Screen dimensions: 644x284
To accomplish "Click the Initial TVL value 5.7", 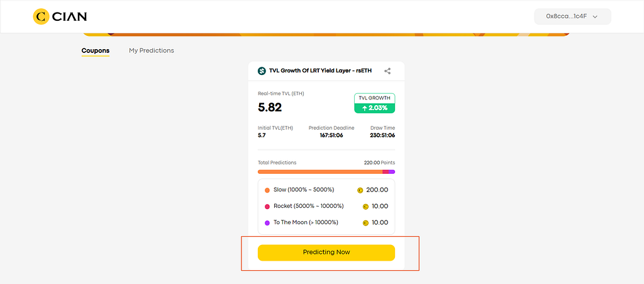I will [262, 135].
